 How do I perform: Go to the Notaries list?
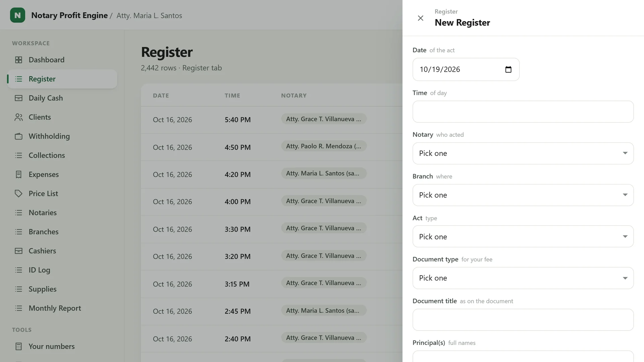pyautogui.click(x=62, y=213)
